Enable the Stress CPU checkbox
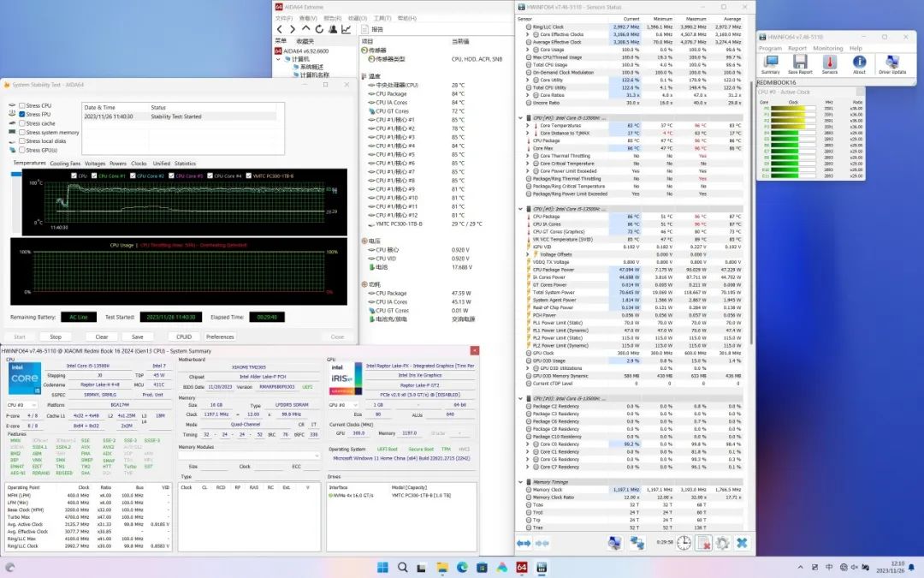 (x=21, y=105)
